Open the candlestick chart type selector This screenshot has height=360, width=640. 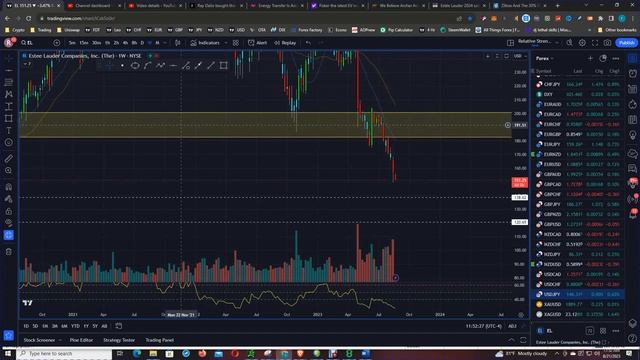pos(178,43)
